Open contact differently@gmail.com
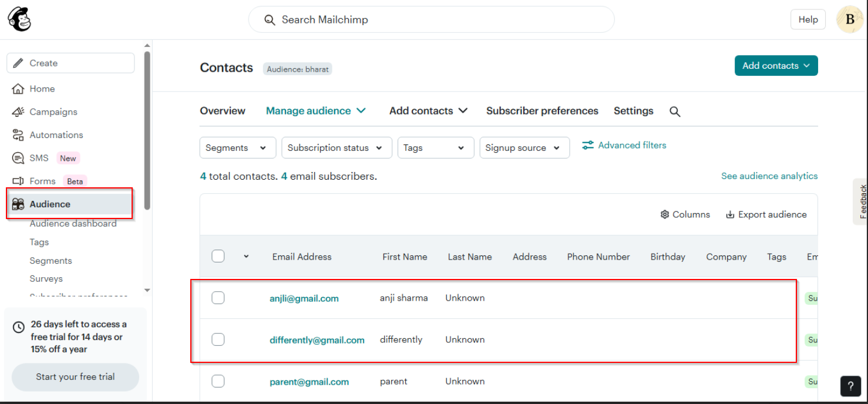 (x=317, y=340)
